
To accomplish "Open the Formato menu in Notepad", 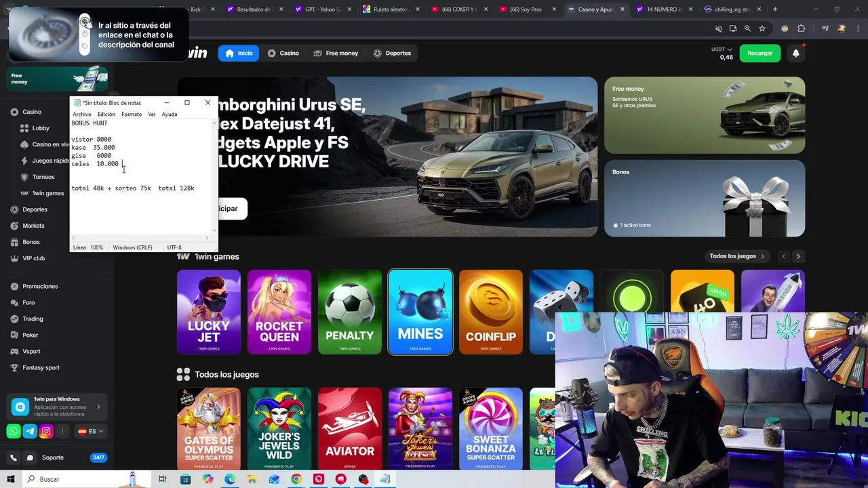I will [132, 115].
